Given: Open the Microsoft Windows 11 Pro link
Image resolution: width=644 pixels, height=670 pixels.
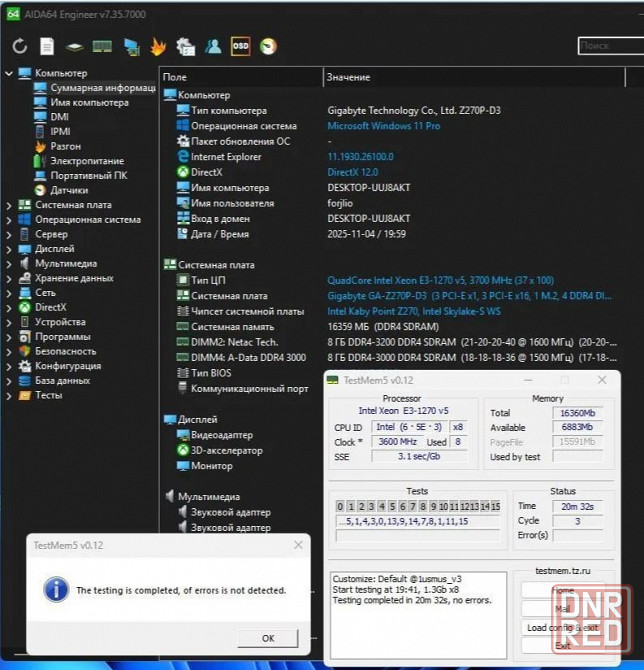Looking at the screenshot, I should pyautogui.click(x=384, y=126).
